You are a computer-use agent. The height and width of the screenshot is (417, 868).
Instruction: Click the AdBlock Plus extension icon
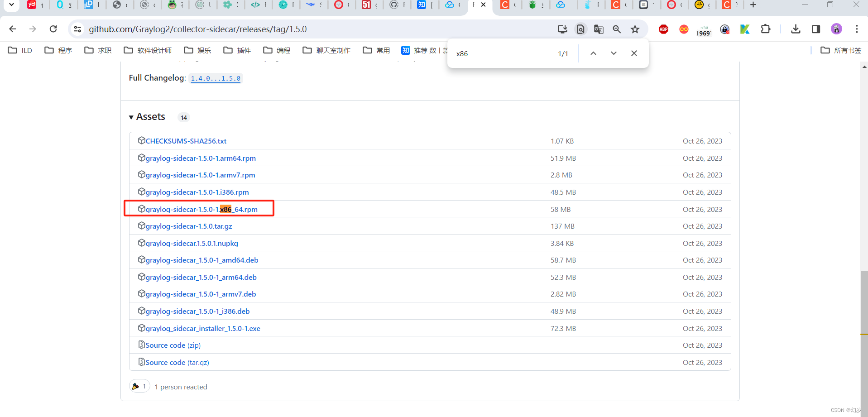coord(663,29)
